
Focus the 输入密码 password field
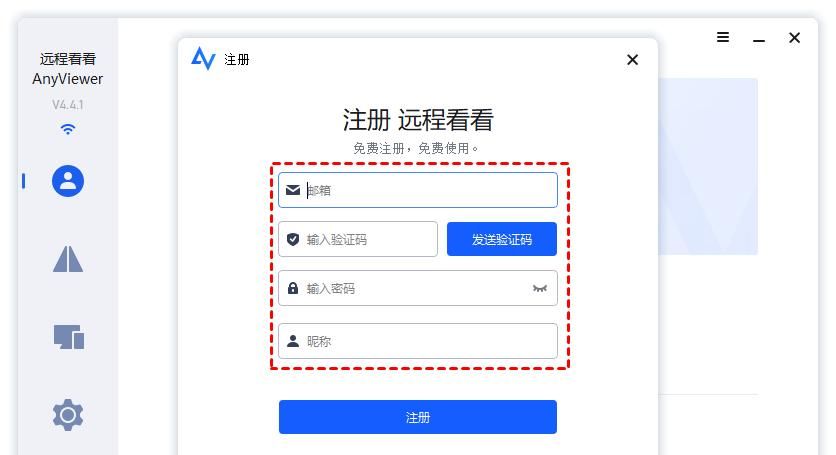[417, 288]
